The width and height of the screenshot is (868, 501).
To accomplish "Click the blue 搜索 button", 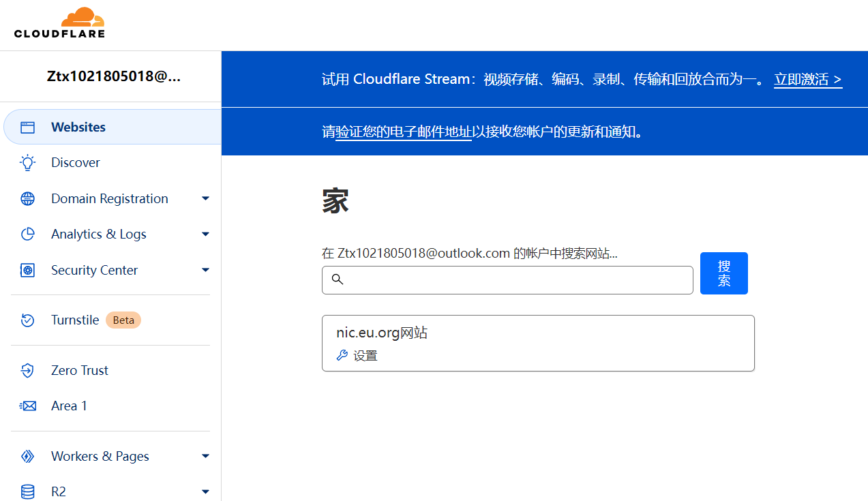I will pyautogui.click(x=724, y=273).
